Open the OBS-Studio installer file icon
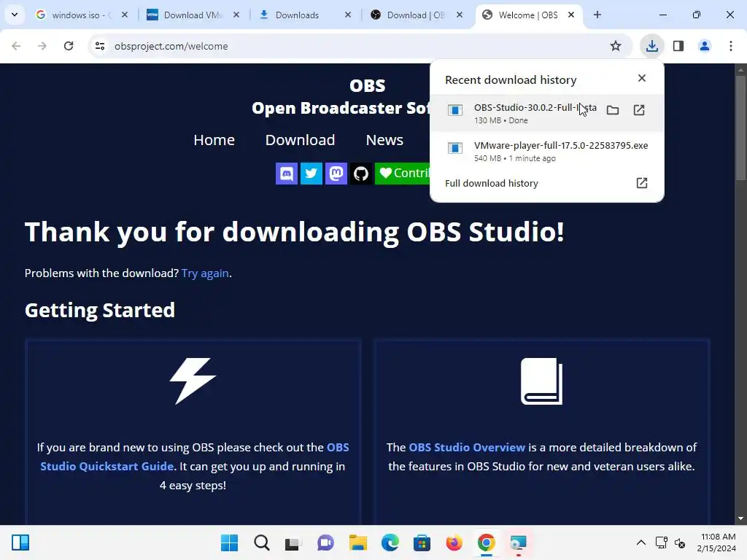Screen dimensions: 747x560 455,111
